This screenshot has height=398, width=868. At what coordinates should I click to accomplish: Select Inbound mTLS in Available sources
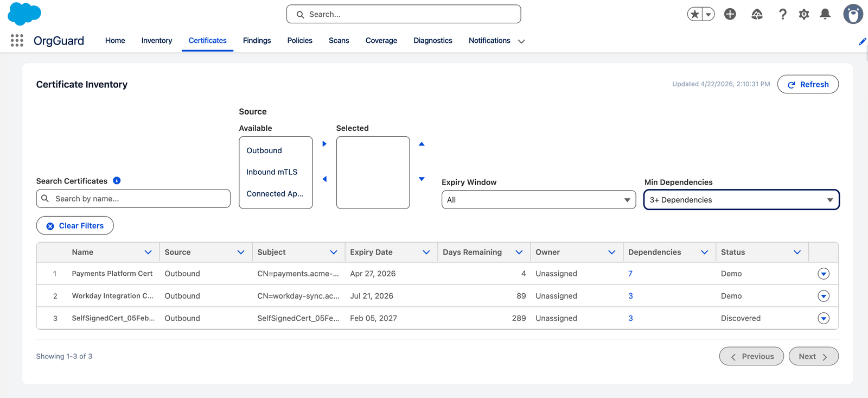(x=276, y=172)
